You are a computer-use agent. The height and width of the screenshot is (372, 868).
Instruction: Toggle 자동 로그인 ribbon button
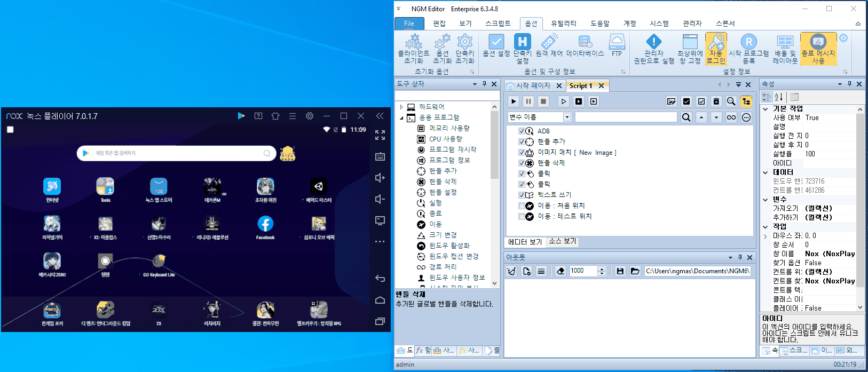[x=716, y=49]
